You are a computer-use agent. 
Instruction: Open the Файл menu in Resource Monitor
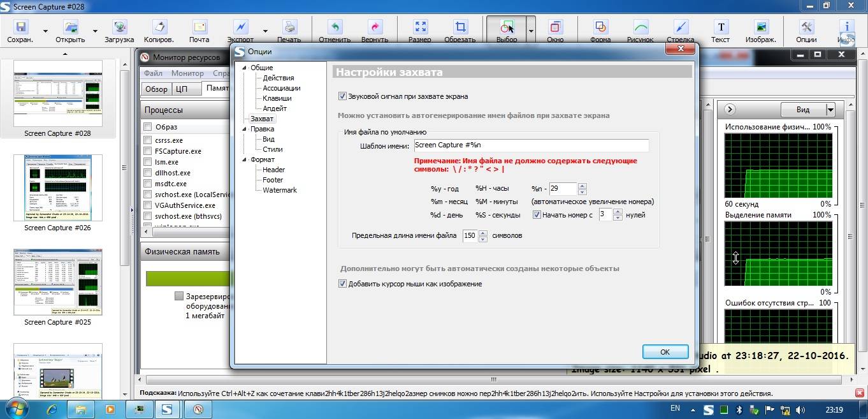point(153,73)
